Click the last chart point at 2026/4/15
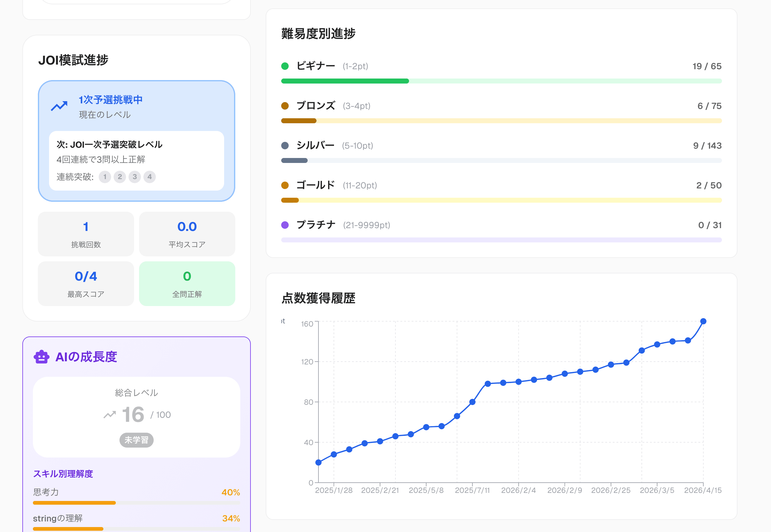Image resolution: width=771 pixels, height=532 pixels. tap(703, 321)
